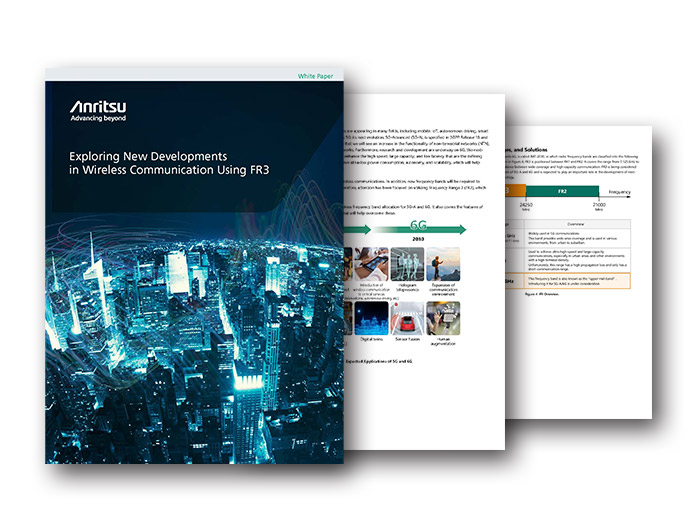Click the "71000" frequency marker value
The width and height of the screenshot is (688, 528).
(599, 205)
